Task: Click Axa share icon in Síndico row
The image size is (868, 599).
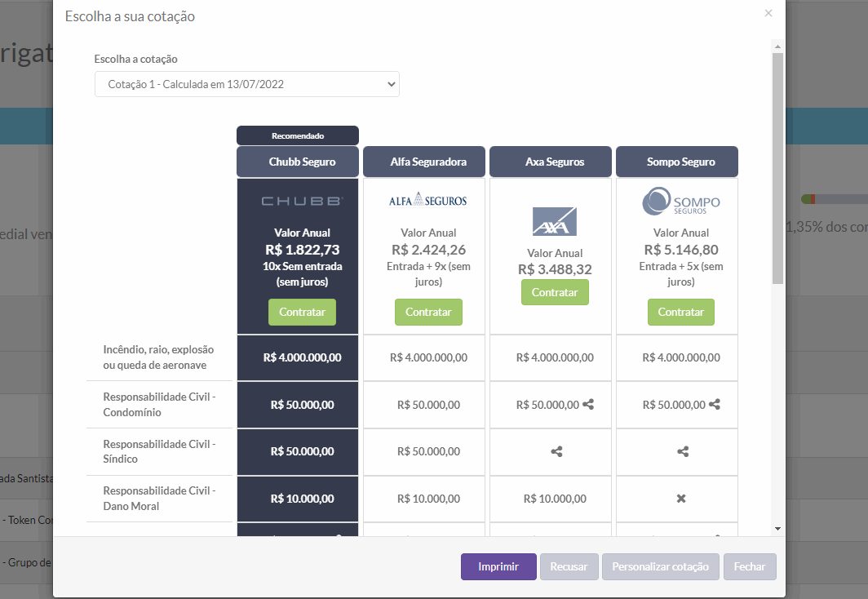Action: click(556, 452)
